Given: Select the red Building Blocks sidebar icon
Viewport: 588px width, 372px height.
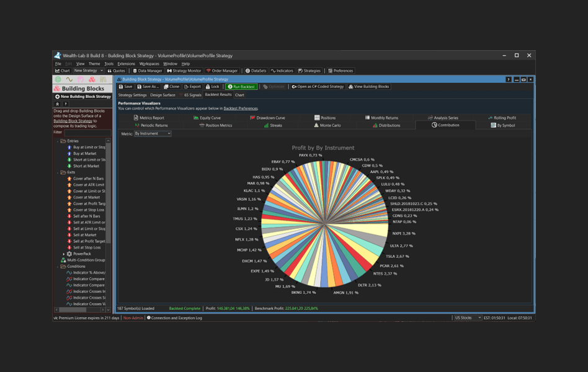Looking at the screenshot, I should coord(92,79).
